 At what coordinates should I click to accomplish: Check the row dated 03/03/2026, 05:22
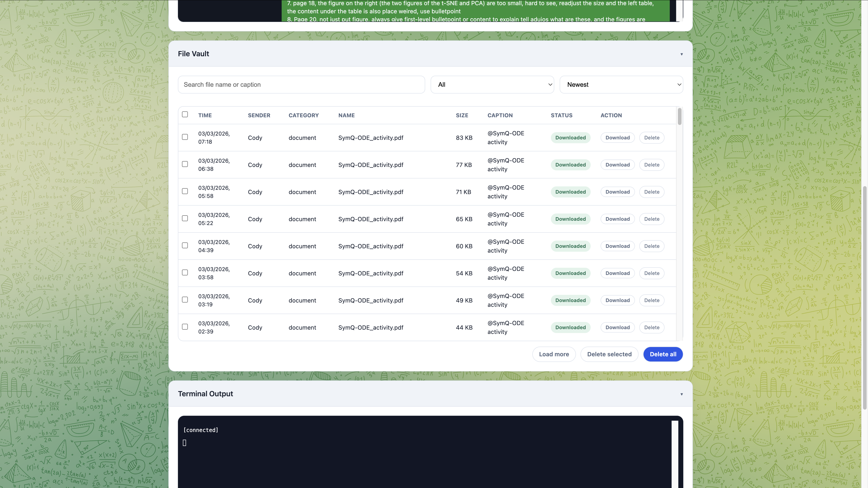click(x=185, y=218)
